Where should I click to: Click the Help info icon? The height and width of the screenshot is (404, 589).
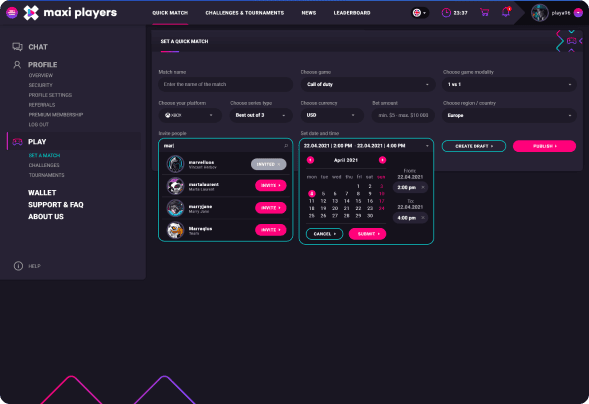(x=18, y=266)
